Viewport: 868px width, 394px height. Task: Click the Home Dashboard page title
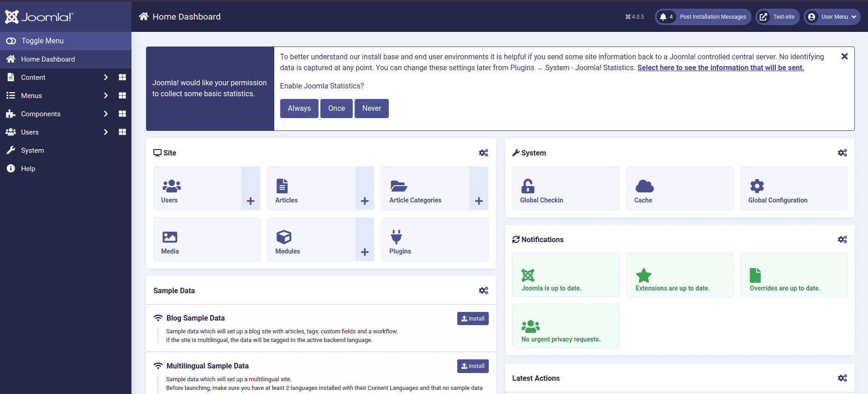[x=187, y=17]
